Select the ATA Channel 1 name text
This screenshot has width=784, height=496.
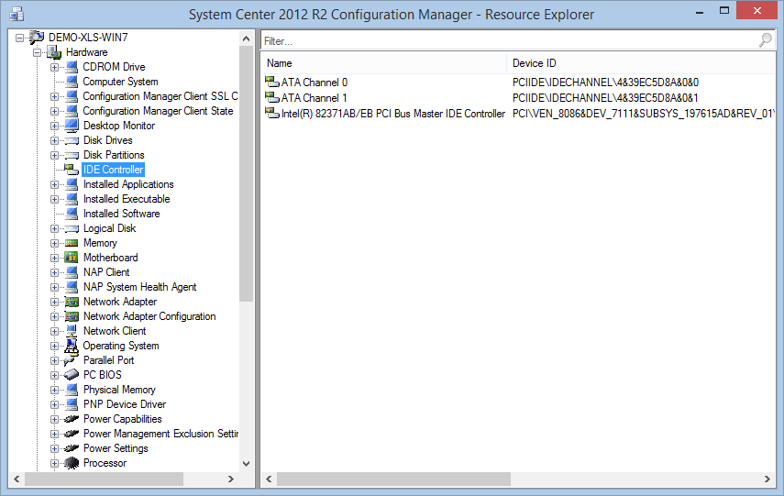point(314,98)
